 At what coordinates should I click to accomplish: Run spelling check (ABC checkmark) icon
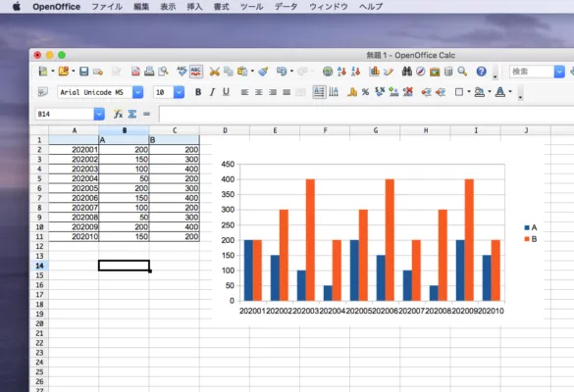pos(182,71)
